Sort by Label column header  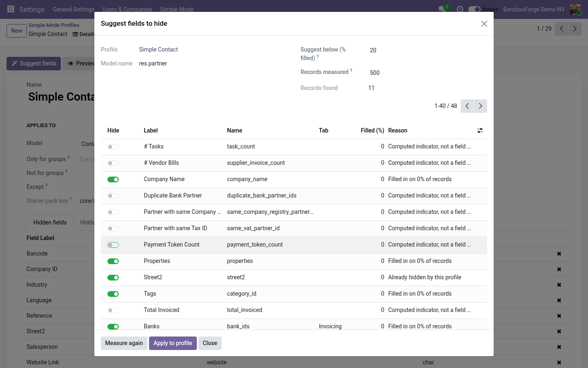[151, 130]
